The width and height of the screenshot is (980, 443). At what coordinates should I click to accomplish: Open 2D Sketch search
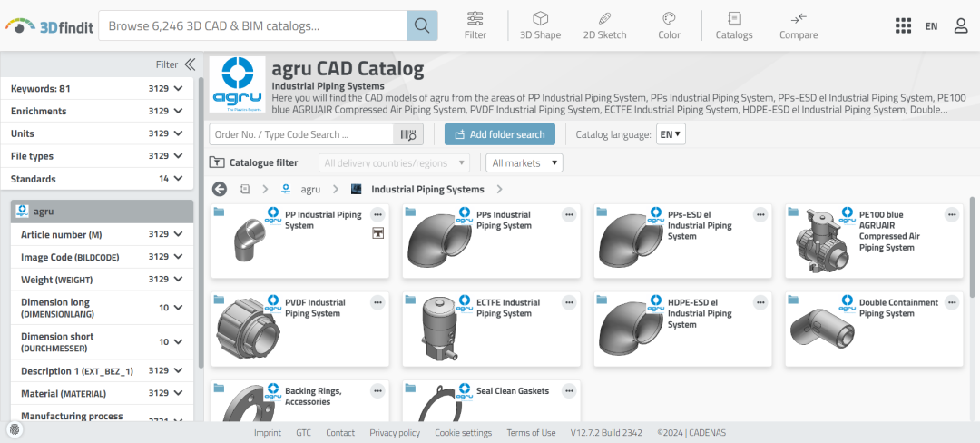point(604,25)
